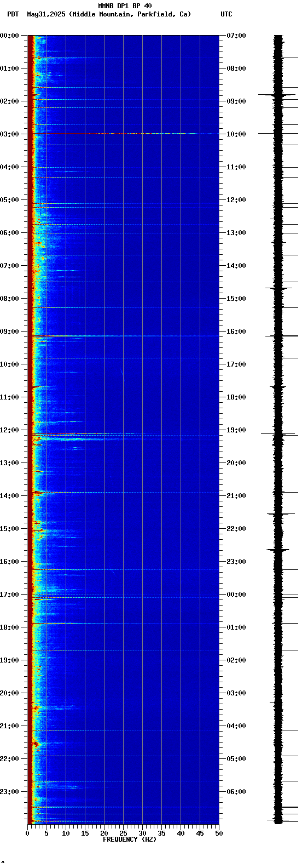Click the UTC time label '06:00'
The image size is (302, 868).
pos(236,792)
